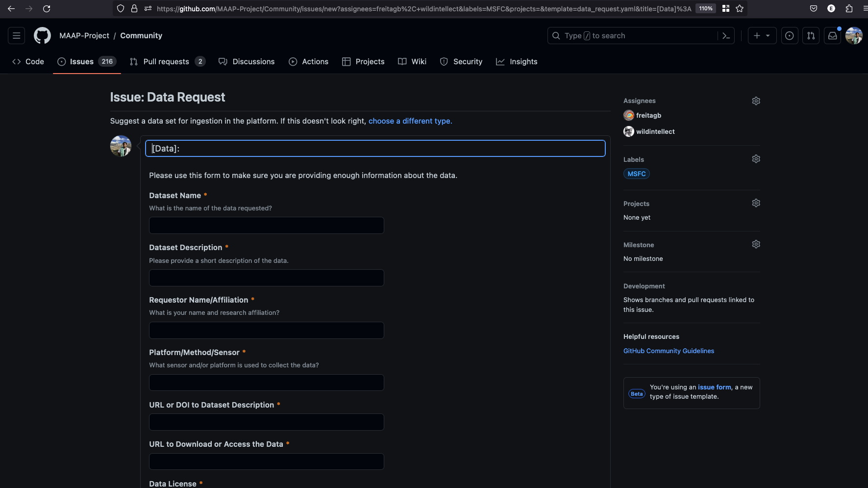
Task: Open the MAAP-Project organization link
Action: [x=84, y=36]
